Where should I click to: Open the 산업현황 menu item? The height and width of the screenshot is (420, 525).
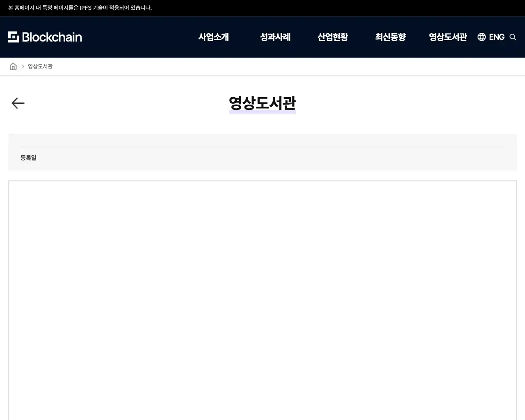pyautogui.click(x=333, y=37)
